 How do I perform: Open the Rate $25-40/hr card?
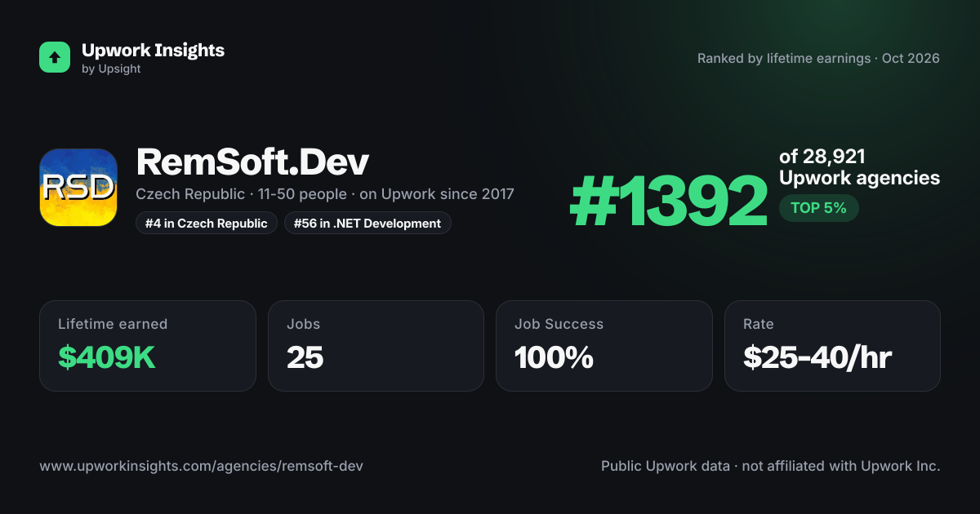click(x=832, y=346)
